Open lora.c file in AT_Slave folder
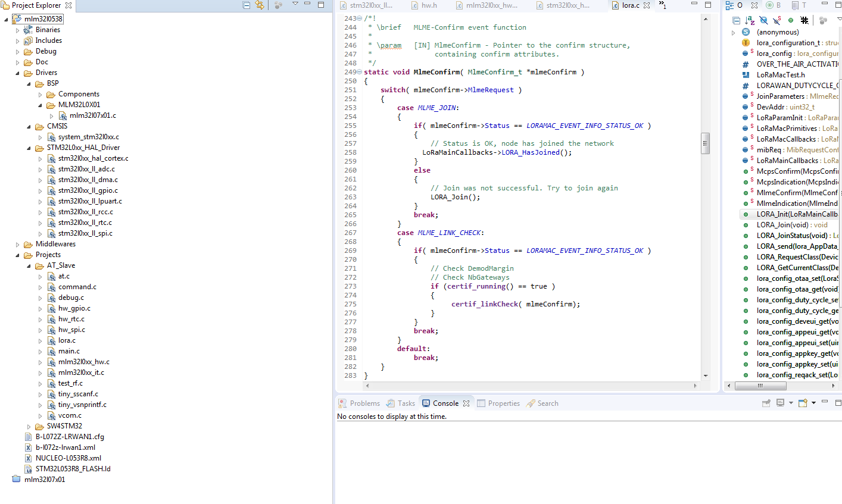 [67, 340]
